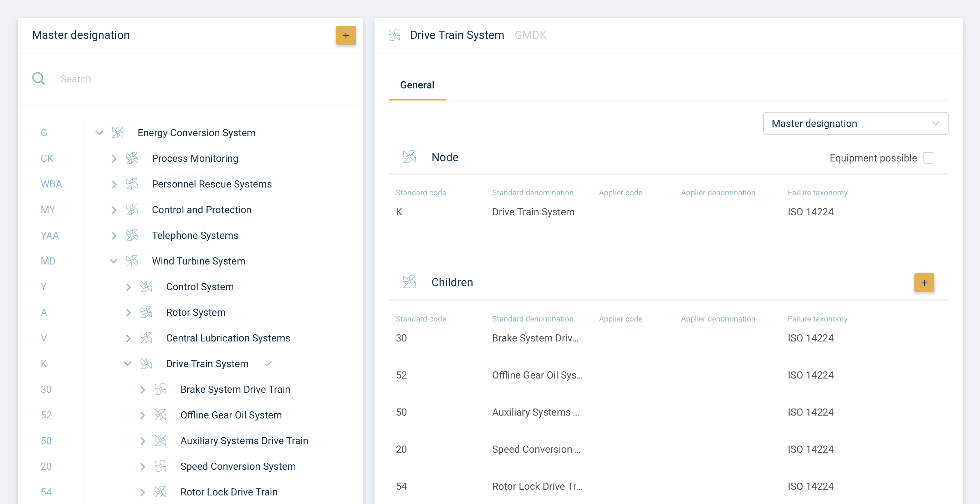Click the WBA code in left column
This screenshot has height=504, width=980.
click(51, 184)
